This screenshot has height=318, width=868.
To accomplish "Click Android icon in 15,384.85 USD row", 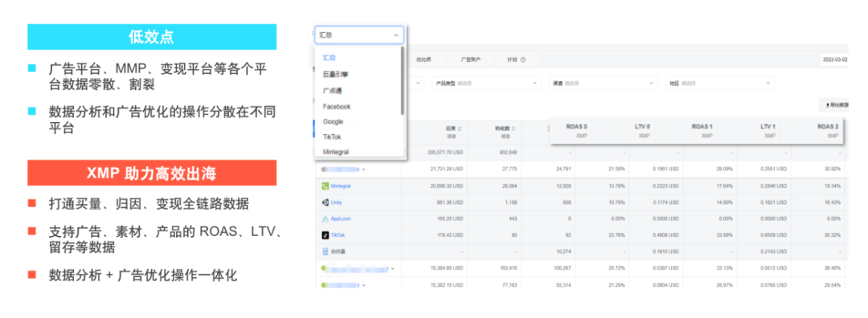I will click(323, 269).
